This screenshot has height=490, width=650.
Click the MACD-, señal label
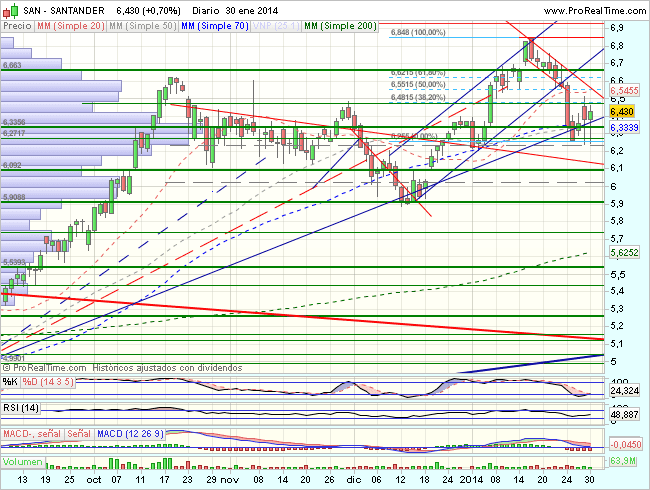pyautogui.click(x=32, y=434)
